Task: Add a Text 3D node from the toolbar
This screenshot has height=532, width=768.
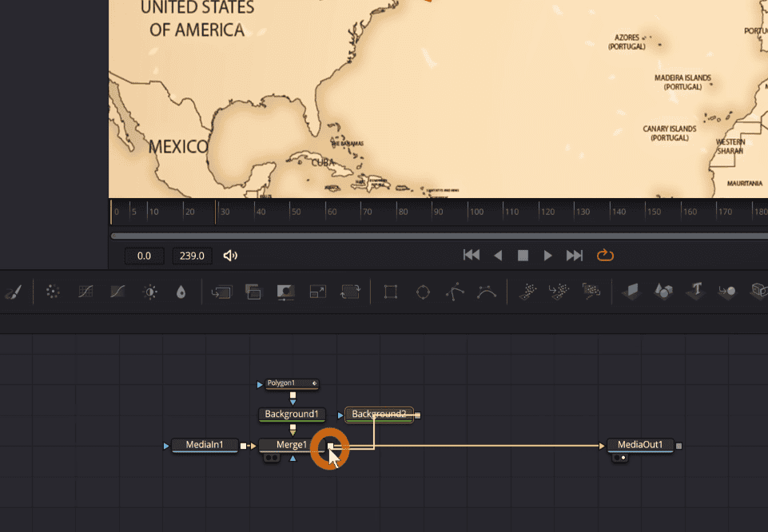Action: [696, 290]
